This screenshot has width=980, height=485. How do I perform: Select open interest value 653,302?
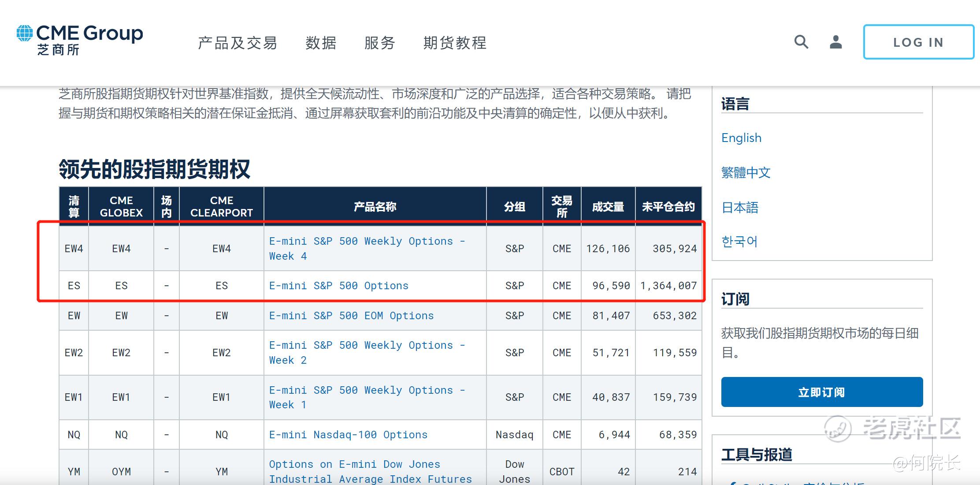[675, 316]
